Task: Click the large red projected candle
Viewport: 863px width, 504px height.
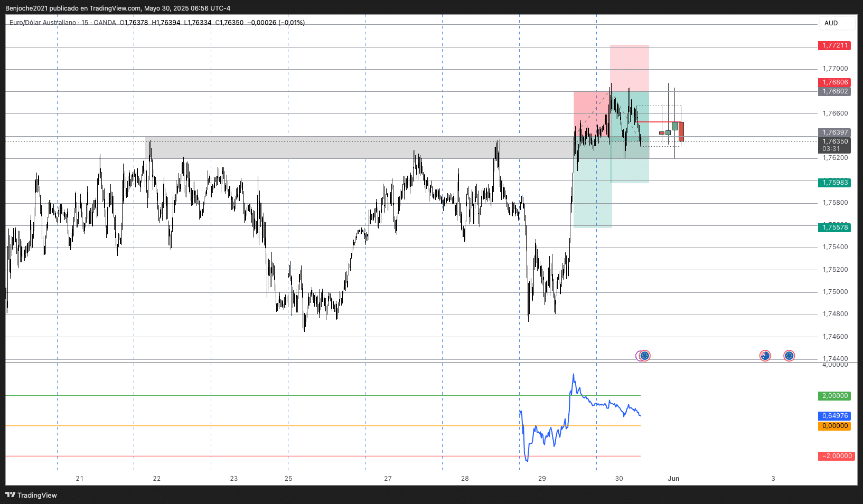Action: 681,131
